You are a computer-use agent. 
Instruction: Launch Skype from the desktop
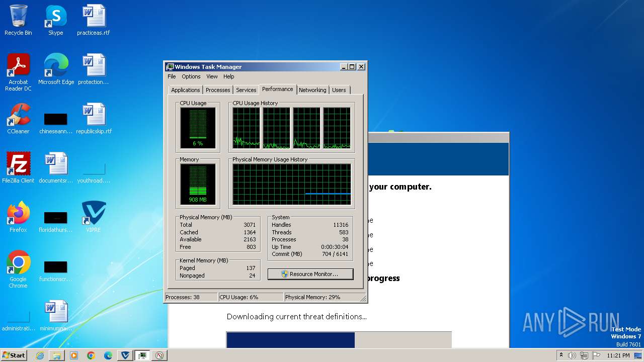coord(55,20)
